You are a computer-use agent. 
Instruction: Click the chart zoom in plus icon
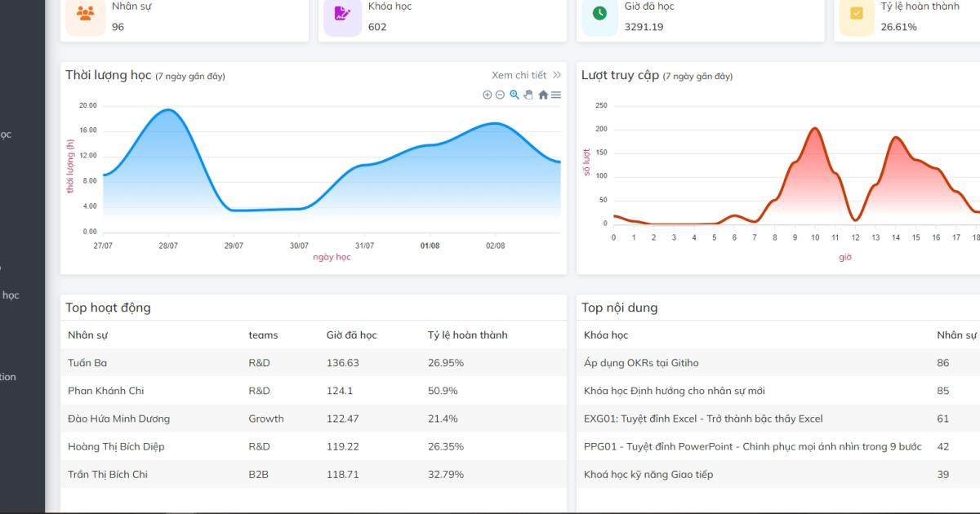click(488, 95)
